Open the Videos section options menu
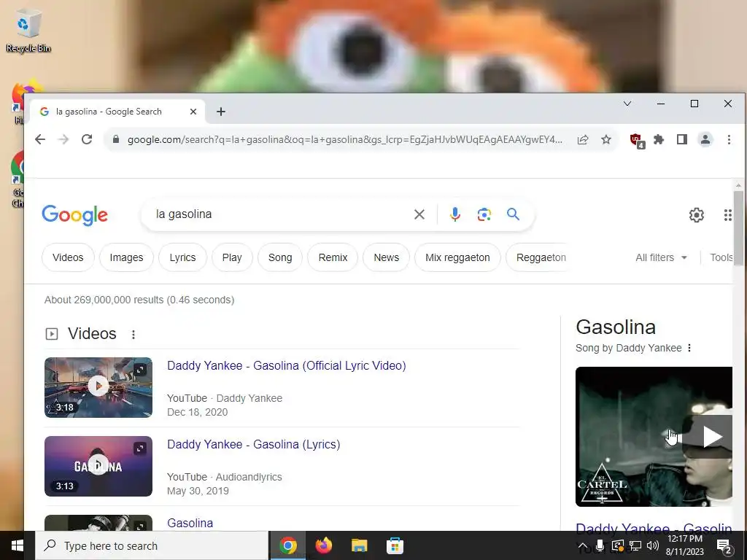 click(x=133, y=334)
